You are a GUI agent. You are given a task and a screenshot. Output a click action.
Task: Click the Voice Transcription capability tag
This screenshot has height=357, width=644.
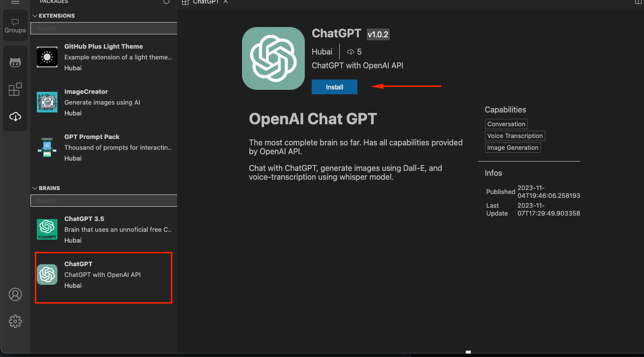tap(515, 136)
